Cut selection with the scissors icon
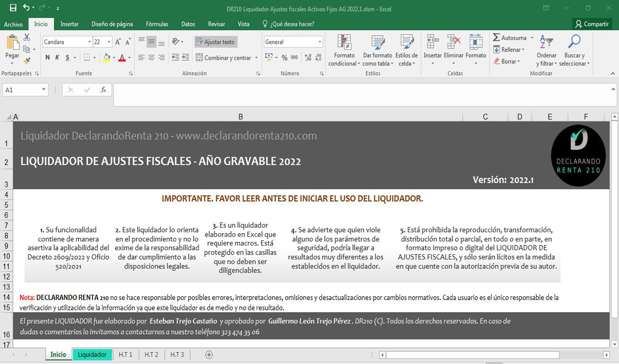Screen dimensions: 619x364 coord(27,38)
